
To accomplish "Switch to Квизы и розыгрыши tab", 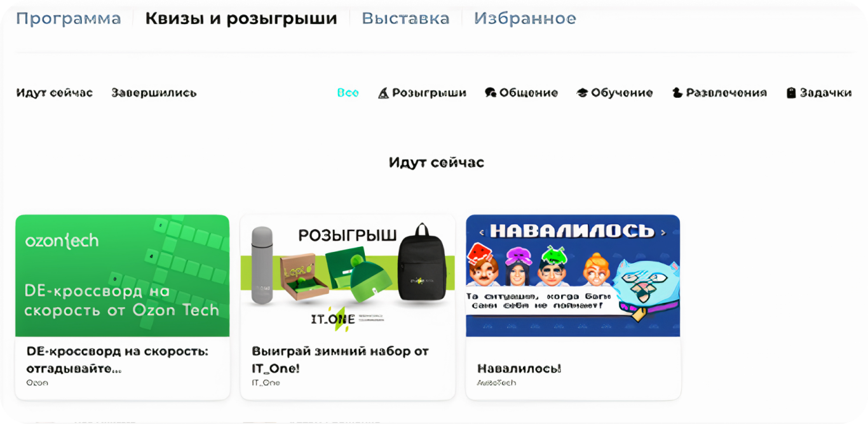I will click(241, 18).
